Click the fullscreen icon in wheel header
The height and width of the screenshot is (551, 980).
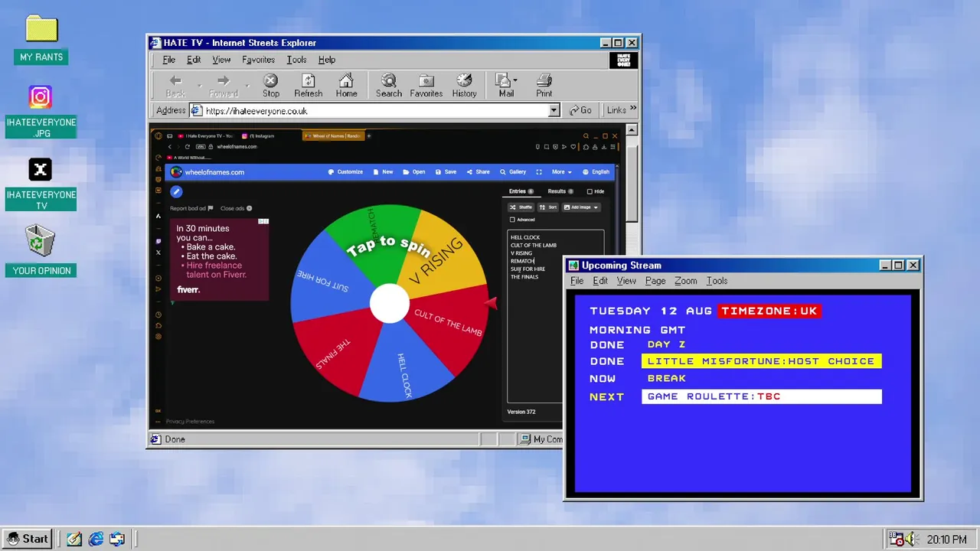539,172
